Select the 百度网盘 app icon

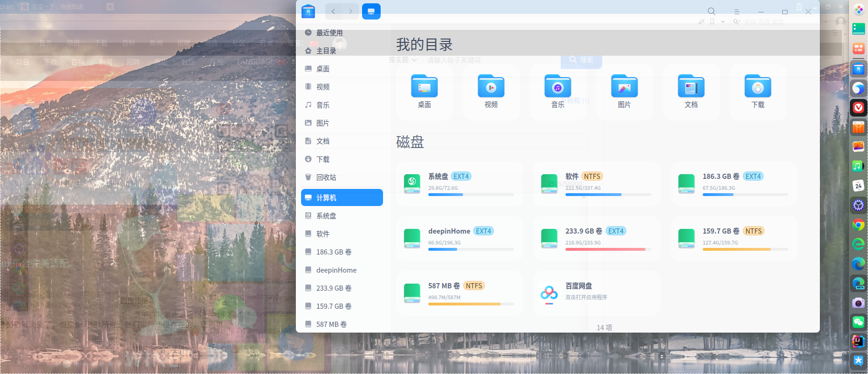point(549,294)
